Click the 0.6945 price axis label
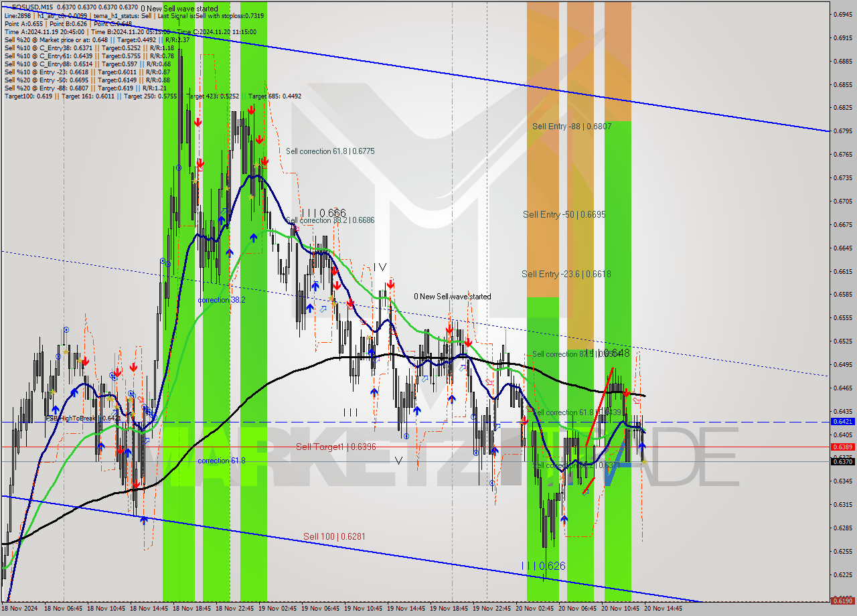This screenshot has width=857, height=616. pos(842,14)
